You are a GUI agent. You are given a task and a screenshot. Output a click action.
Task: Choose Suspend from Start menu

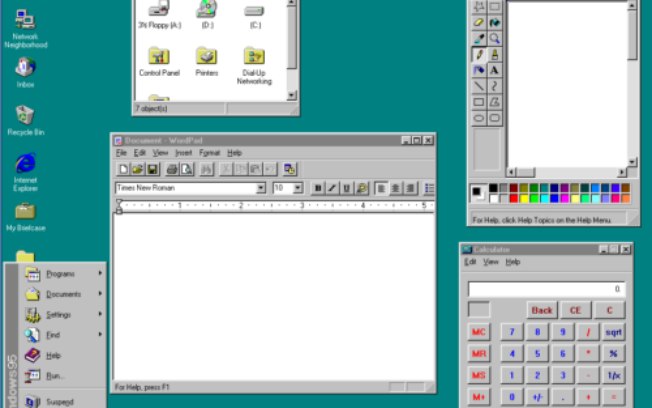click(x=62, y=401)
